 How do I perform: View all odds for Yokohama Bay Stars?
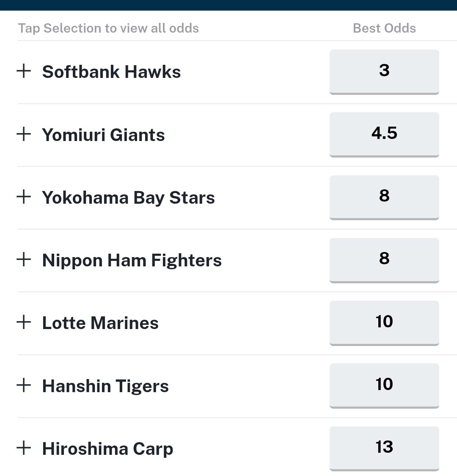coord(128,198)
